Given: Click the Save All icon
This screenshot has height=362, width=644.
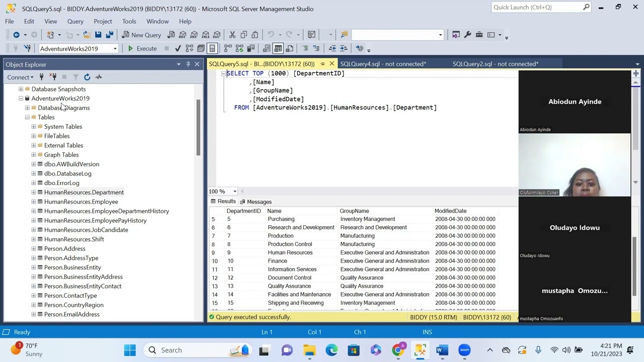Looking at the screenshot, I should (x=109, y=35).
